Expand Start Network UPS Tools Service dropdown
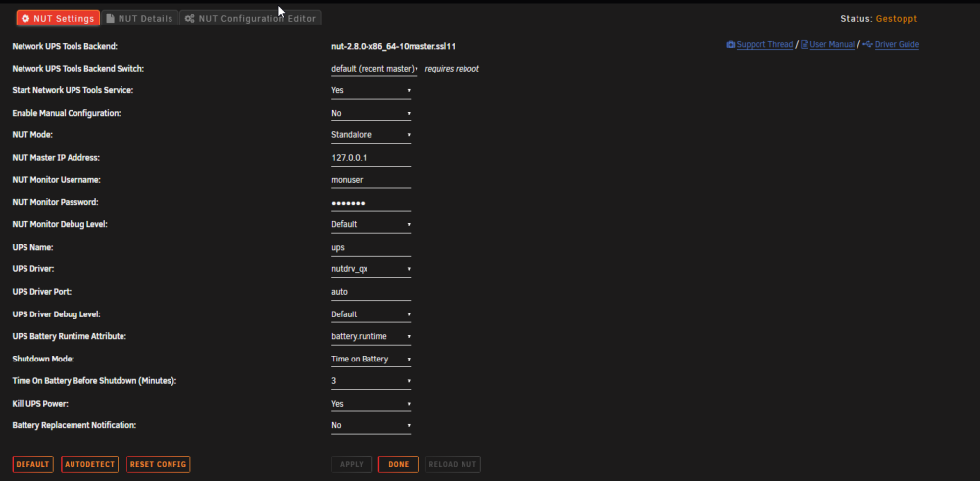 tap(370, 90)
